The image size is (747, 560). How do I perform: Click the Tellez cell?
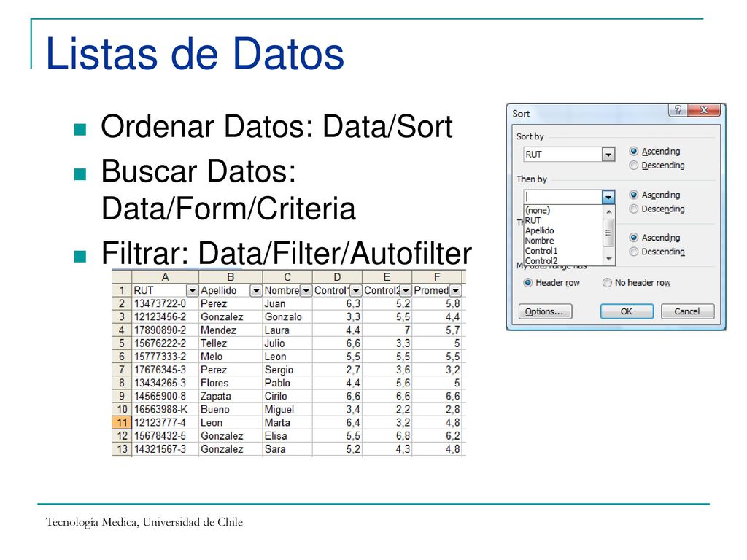coord(231,343)
